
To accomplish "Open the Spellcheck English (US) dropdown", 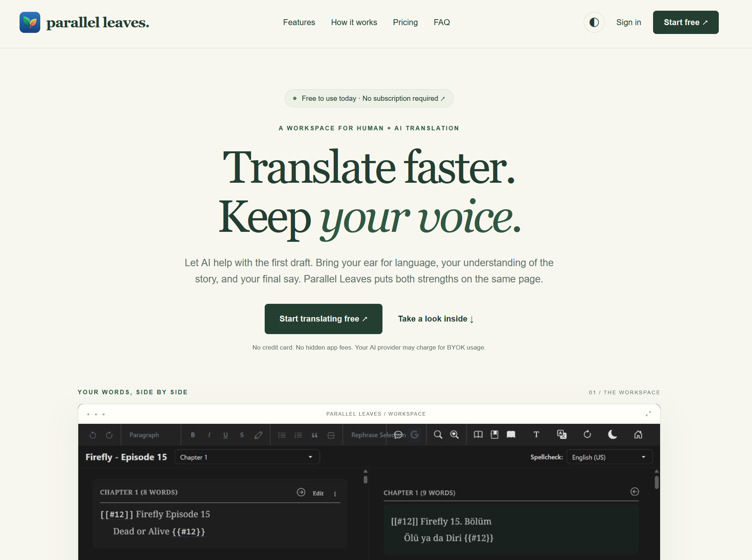I will 610,457.
